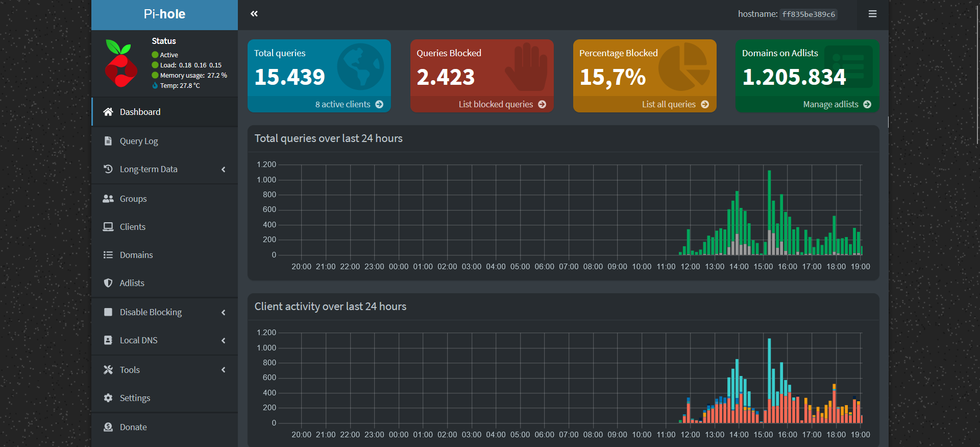The image size is (980, 447).
Task: Click the Long-term Data history icon
Action: 108,169
